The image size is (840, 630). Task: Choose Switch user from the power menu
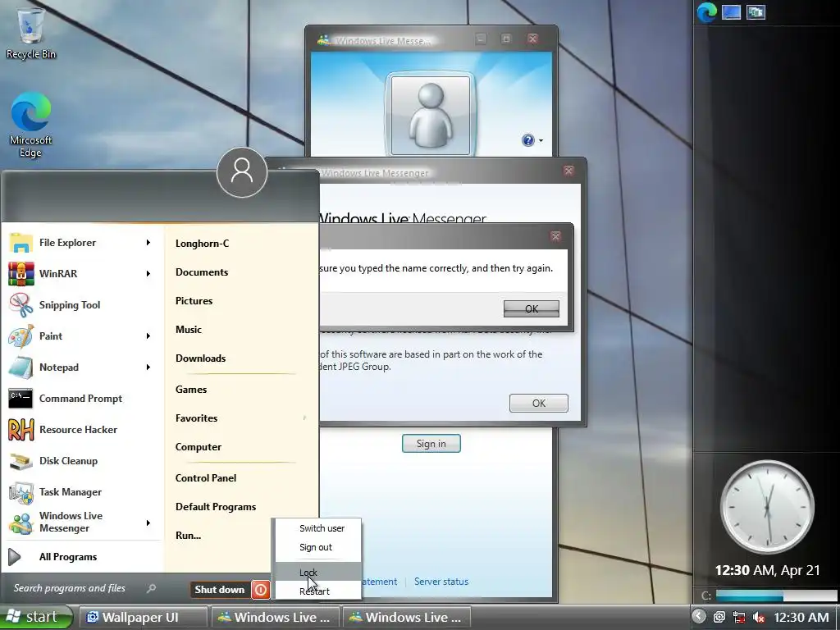[x=317, y=528]
